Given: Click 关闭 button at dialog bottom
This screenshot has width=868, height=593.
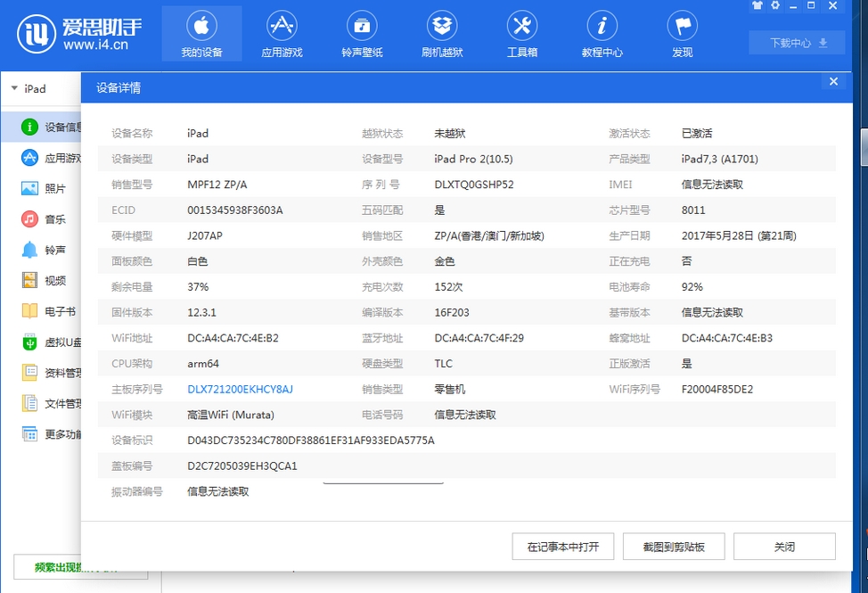Looking at the screenshot, I should click(784, 547).
